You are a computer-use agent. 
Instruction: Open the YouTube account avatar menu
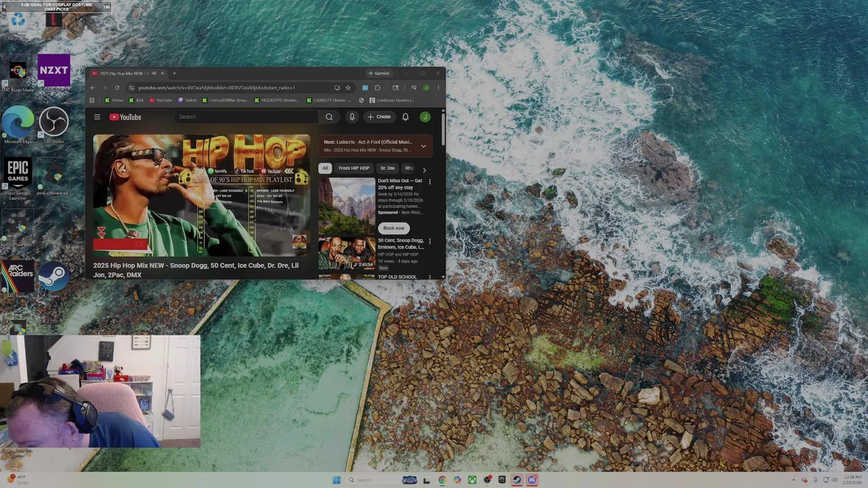pyautogui.click(x=425, y=117)
